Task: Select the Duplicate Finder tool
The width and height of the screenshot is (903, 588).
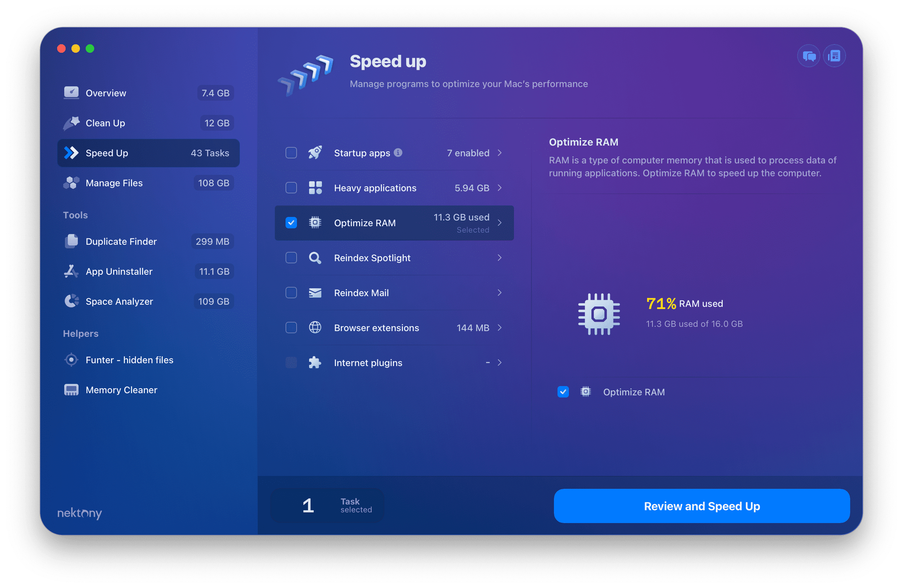Action: tap(122, 240)
